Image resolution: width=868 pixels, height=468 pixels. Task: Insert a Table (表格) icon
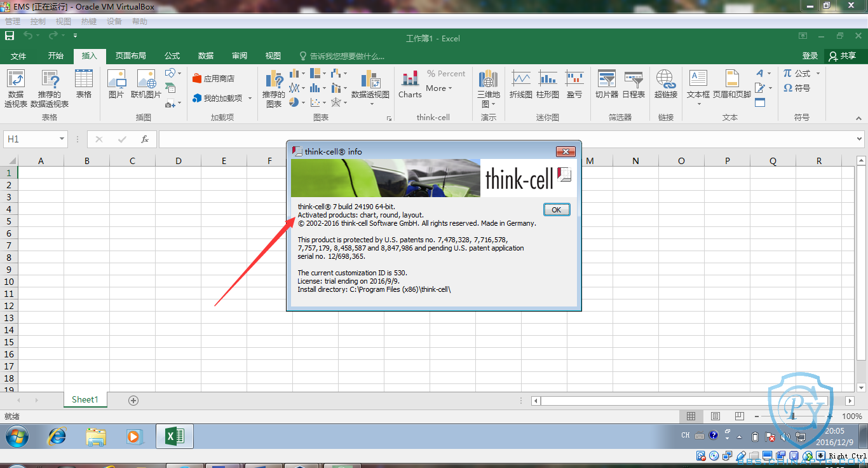84,84
